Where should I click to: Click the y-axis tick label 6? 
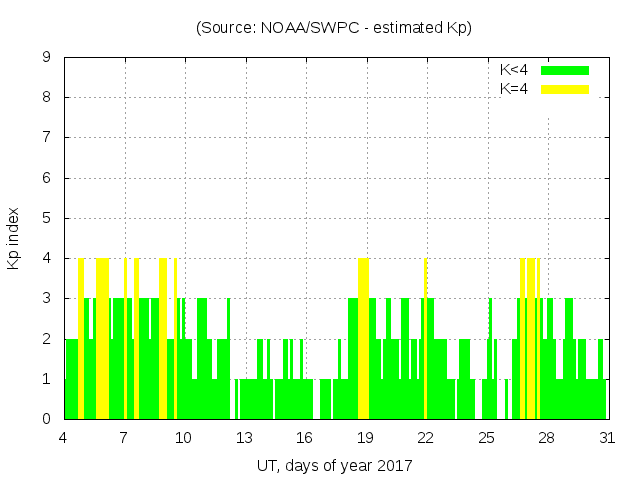(46, 178)
